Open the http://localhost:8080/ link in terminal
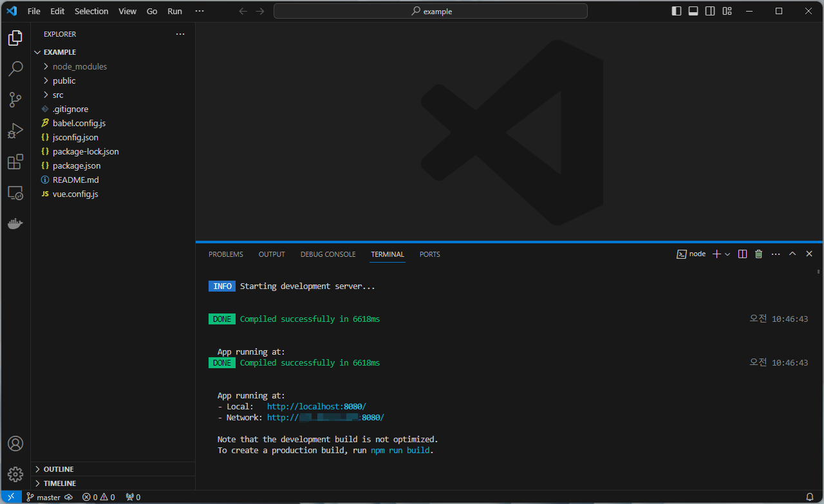This screenshot has width=824, height=504. (317, 407)
